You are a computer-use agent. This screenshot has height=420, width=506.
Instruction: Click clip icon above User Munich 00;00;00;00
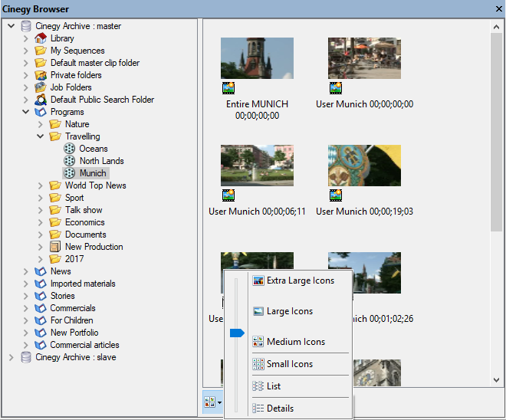click(336, 87)
